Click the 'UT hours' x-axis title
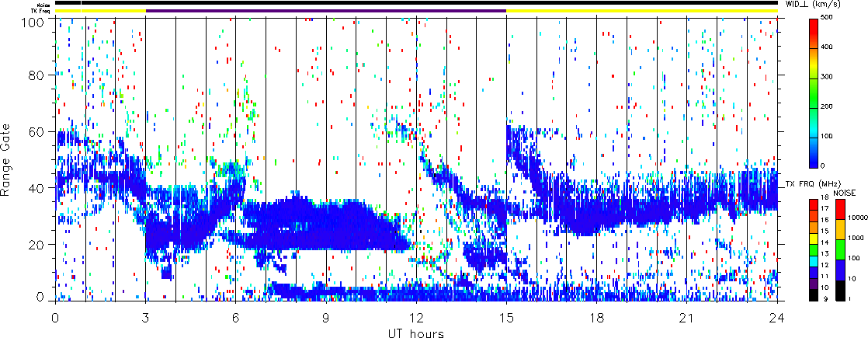 [415, 333]
